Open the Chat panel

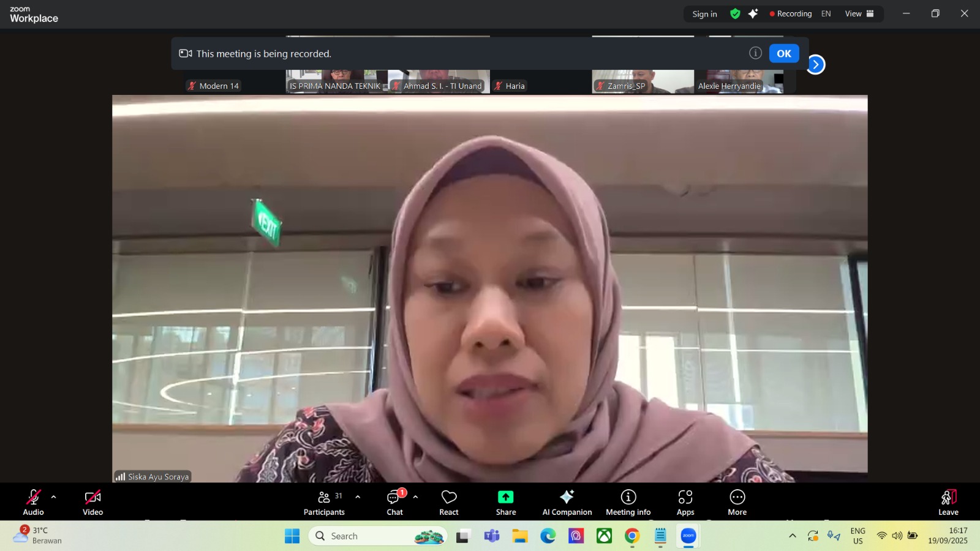394,502
